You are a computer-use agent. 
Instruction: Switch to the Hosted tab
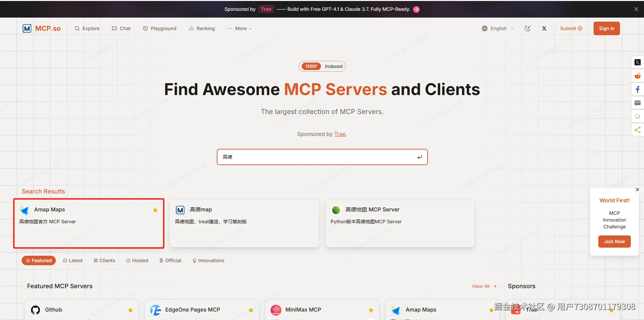pyautogui.click(x=137, y=260)
